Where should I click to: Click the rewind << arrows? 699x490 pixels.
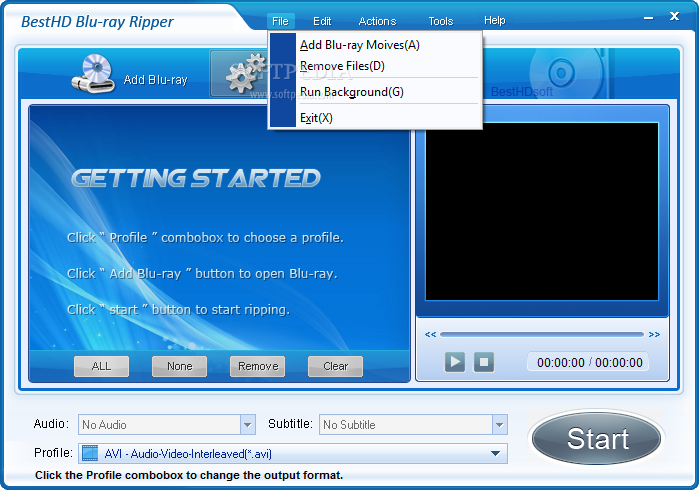click(x=430, y=334)
